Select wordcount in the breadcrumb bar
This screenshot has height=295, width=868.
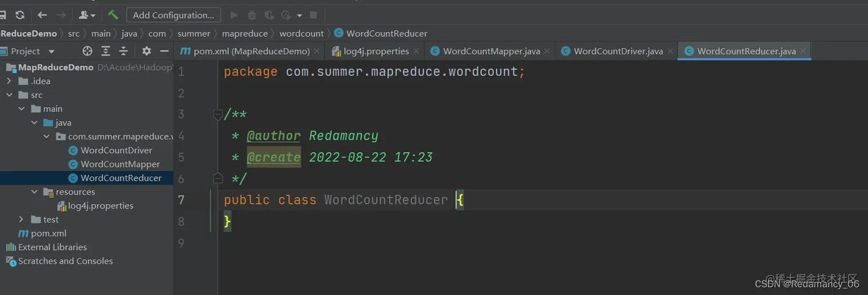click(302, 33)
